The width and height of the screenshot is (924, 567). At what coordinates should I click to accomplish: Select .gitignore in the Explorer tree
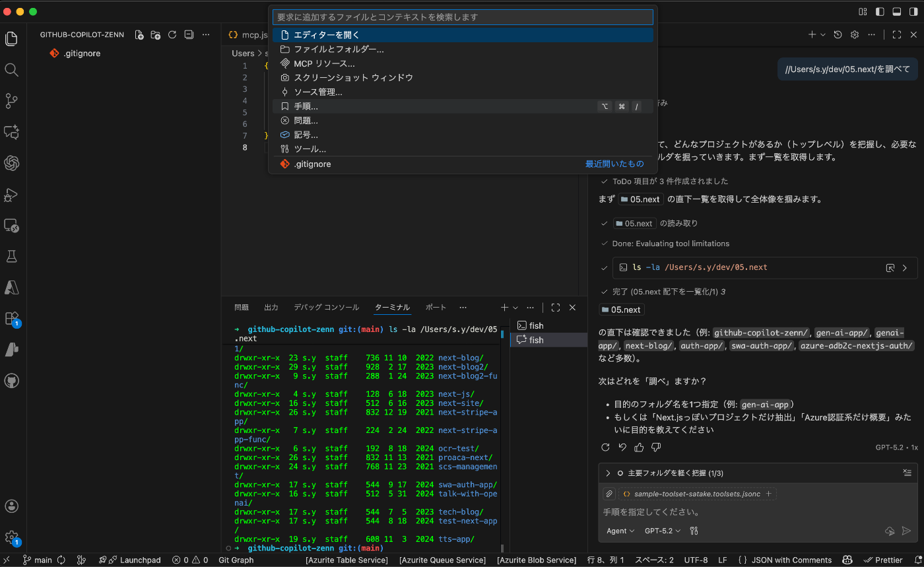point(82,53)
